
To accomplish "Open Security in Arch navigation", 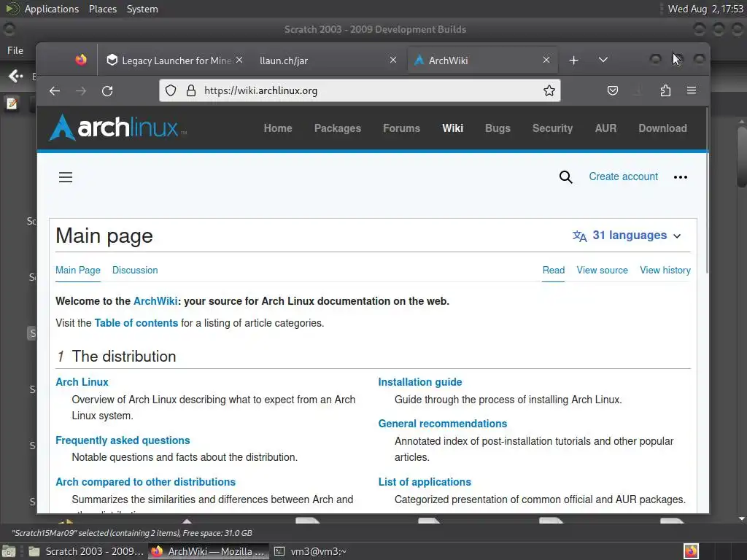I will pos(553,128).
